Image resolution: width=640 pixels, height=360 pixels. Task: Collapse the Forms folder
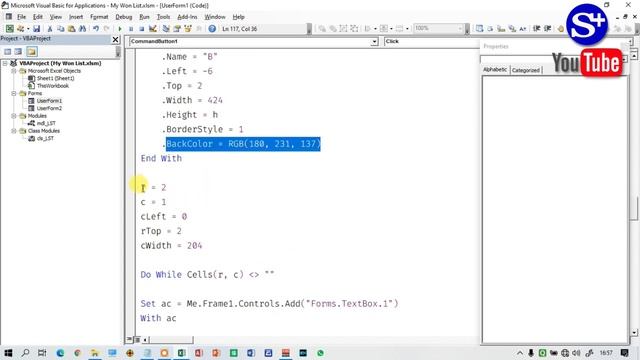[13, 93]
